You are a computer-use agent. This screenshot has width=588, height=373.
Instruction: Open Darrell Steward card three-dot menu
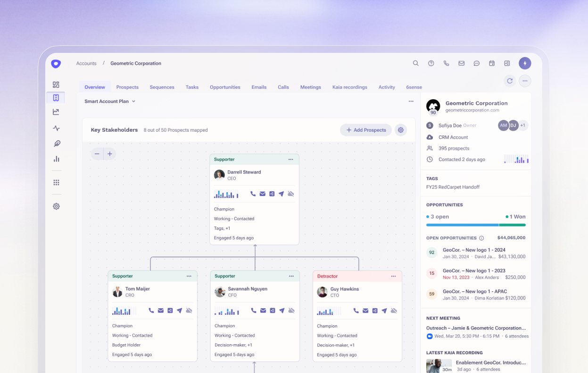tap(291, 160)
